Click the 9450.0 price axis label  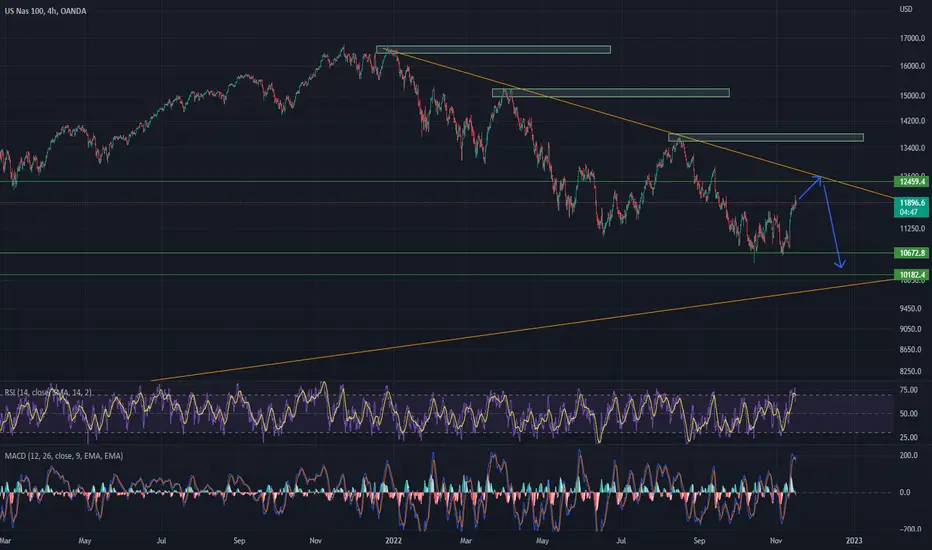[910, 309]
